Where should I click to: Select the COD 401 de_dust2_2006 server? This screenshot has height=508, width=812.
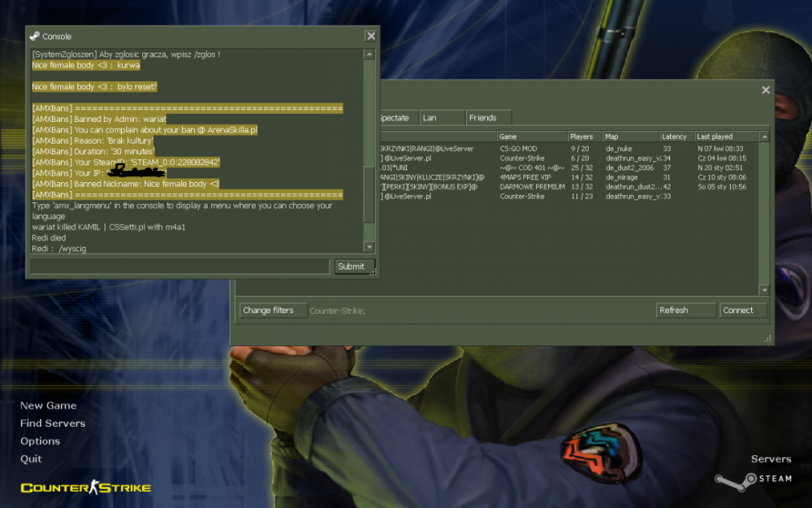(568, 167)
